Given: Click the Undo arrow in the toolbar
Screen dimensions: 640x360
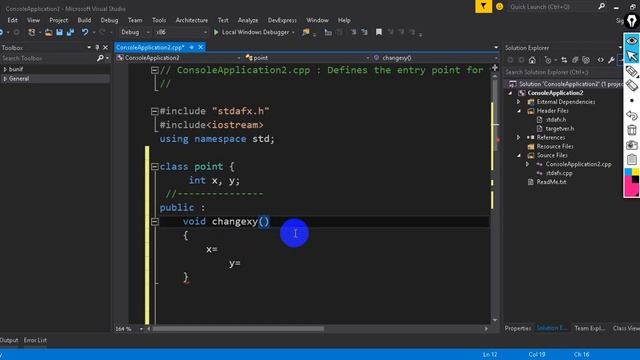Looking at the screenshot, I should [84, 32].
